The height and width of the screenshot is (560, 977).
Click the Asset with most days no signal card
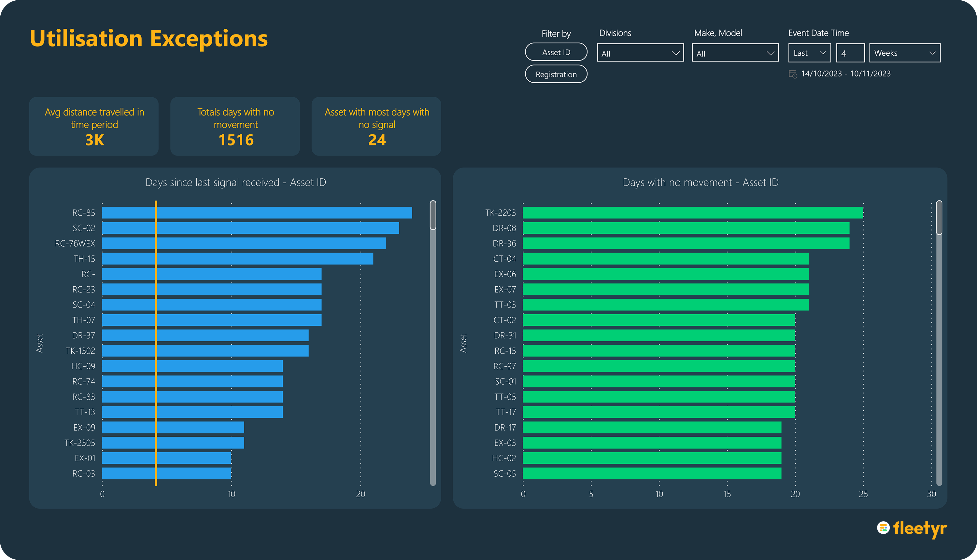pyautogui.click(x=376, y=126)
